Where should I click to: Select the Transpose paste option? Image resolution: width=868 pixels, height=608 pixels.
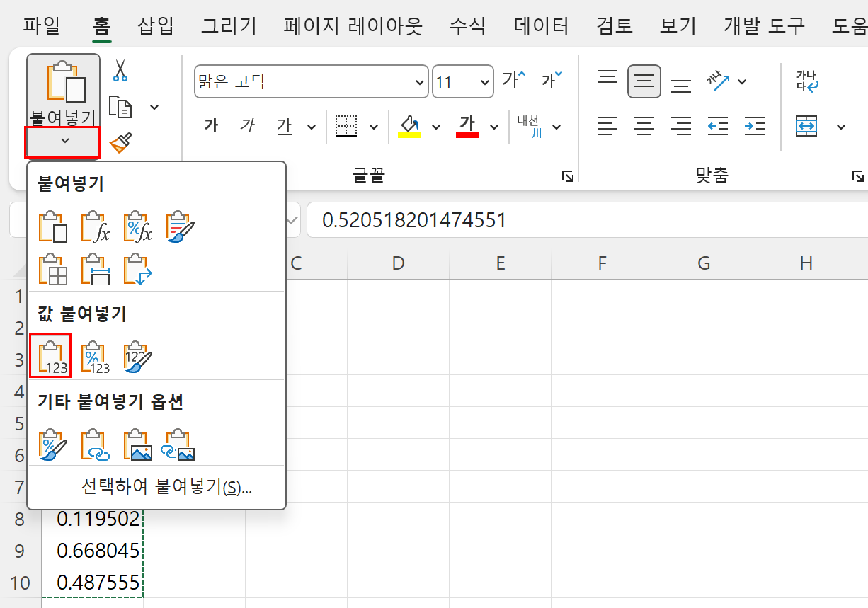137,269
